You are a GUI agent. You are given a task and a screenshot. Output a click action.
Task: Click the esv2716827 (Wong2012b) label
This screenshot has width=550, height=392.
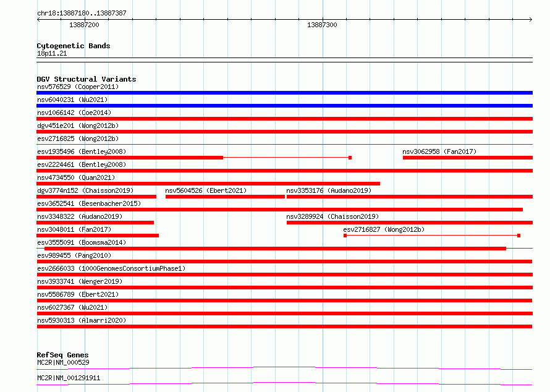click(x=384, y=229)
